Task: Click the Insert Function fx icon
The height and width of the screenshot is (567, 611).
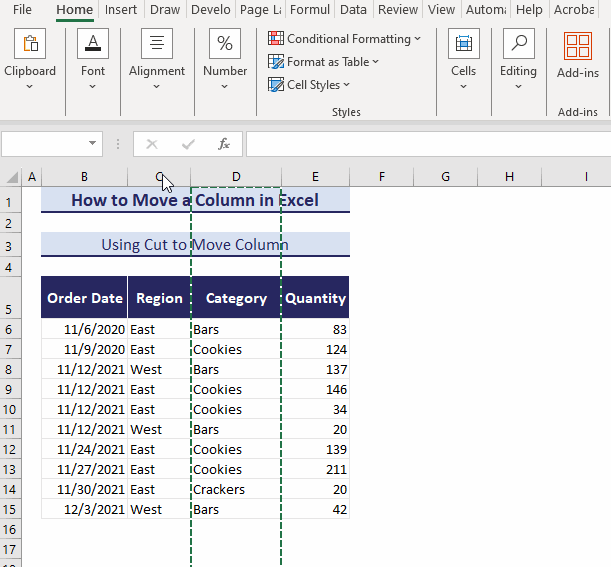Action: point(224,144)
